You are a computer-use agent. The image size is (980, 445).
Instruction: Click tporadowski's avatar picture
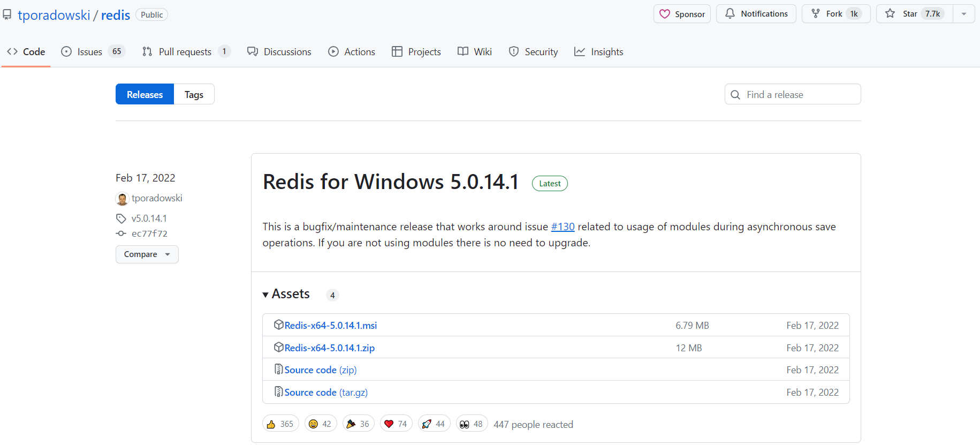coord(122,199)
